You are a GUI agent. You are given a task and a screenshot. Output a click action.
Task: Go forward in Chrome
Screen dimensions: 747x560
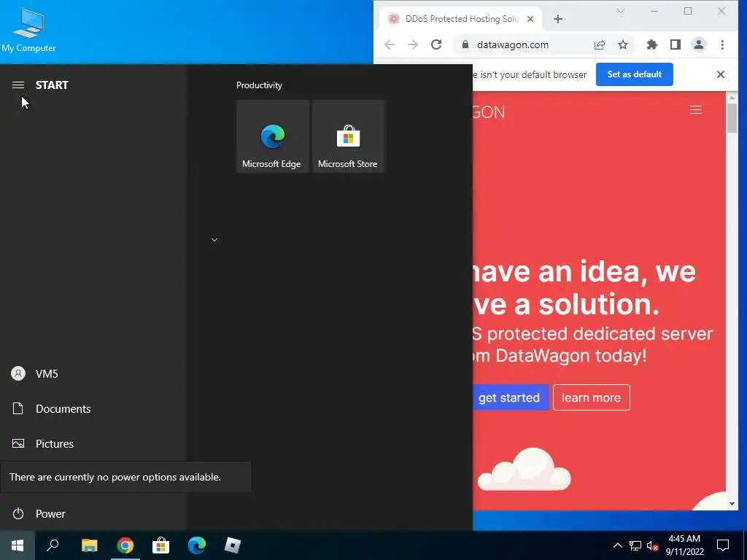click(x=413, y=44)
